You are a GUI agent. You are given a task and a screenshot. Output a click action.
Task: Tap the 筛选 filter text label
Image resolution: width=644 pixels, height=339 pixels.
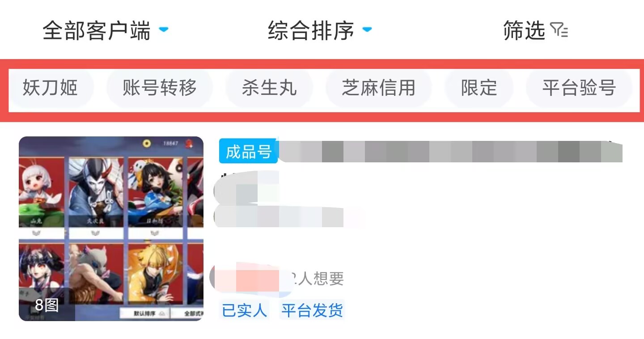pyautogui.click(x=524, y=31)
